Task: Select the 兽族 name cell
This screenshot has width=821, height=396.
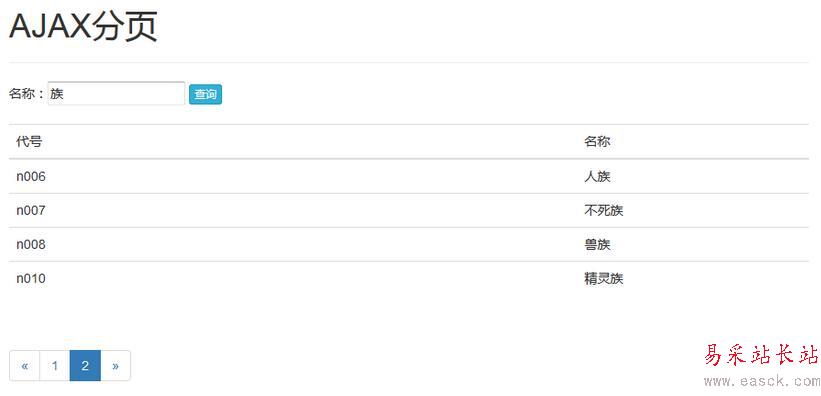Action: pyautogui.click(x=597, y=245)
